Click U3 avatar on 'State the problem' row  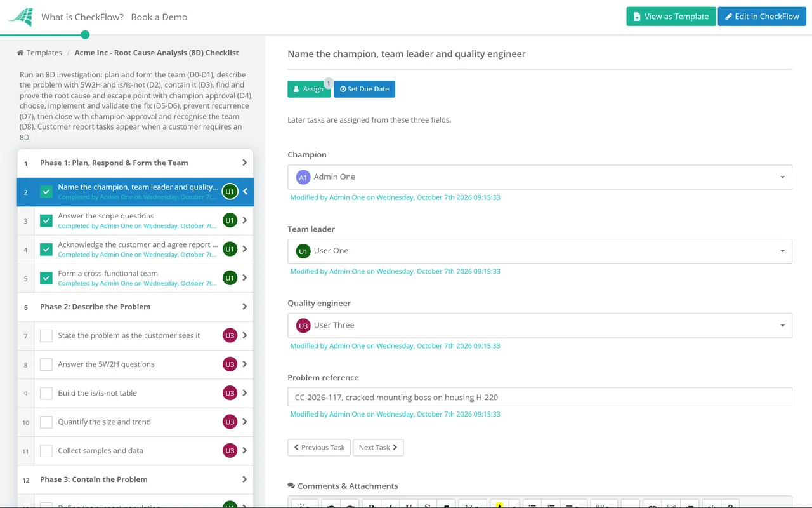[x=230, y=335]
